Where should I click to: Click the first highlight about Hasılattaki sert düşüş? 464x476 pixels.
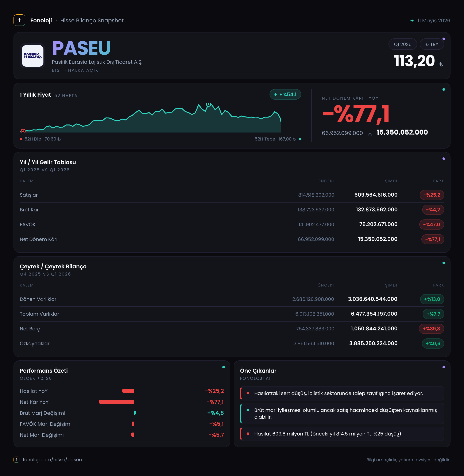coord(342,393)
